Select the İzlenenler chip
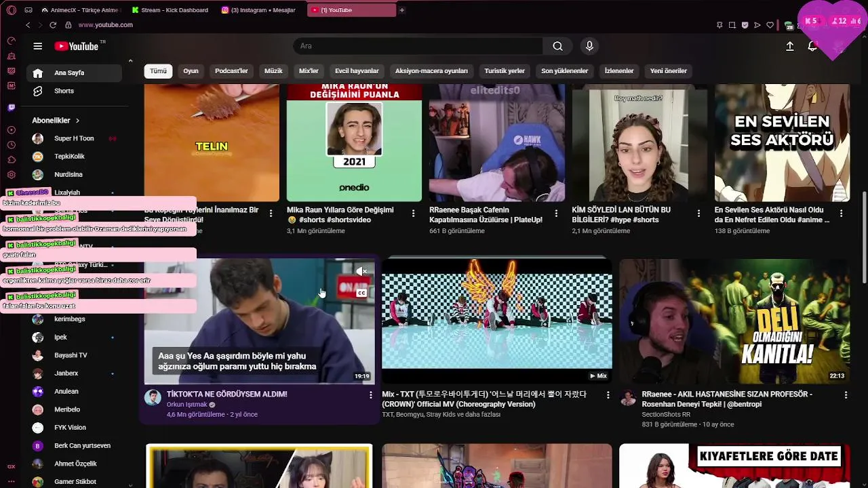This screenshot has width=868, height=488. pos(619,71)
